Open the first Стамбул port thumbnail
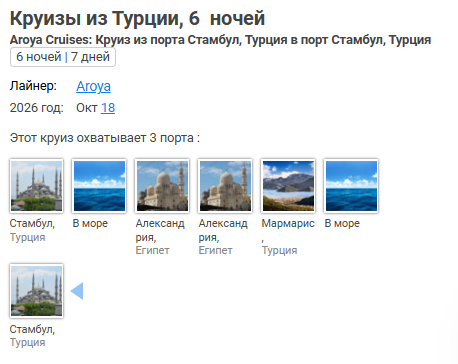 click(37, 186)
